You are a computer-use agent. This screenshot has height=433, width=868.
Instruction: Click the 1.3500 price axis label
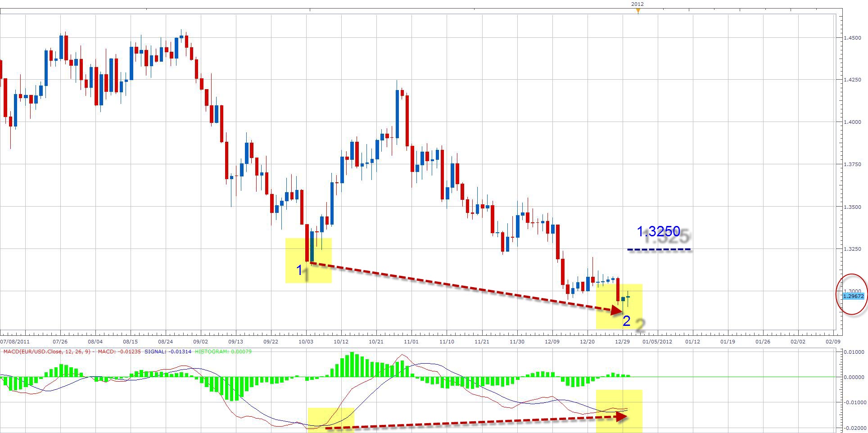852,207
